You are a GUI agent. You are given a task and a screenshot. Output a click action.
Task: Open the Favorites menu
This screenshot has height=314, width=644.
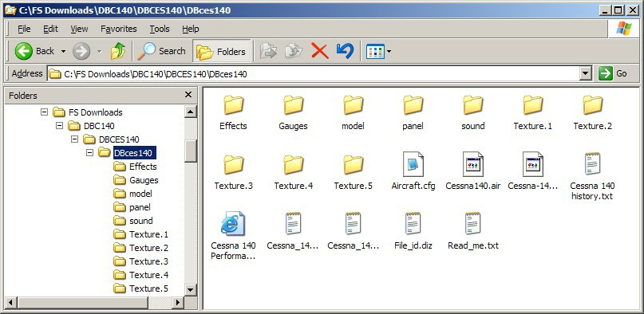point(119,29)
